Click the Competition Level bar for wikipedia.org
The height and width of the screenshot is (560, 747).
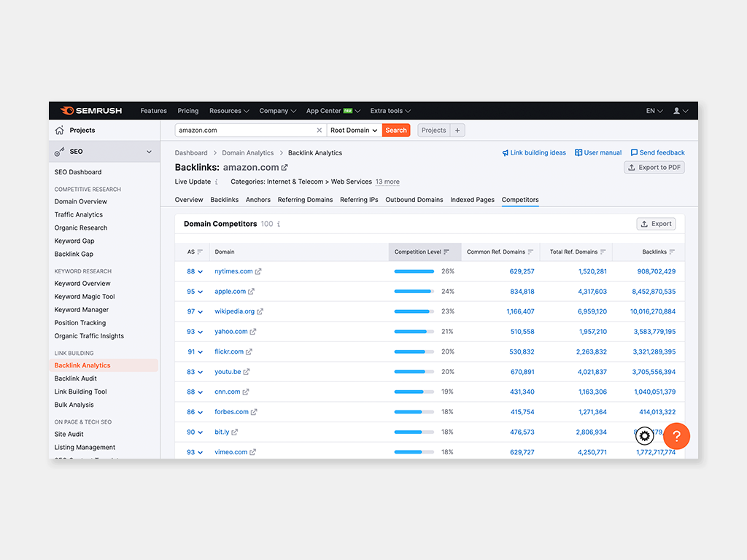point(414,311)
